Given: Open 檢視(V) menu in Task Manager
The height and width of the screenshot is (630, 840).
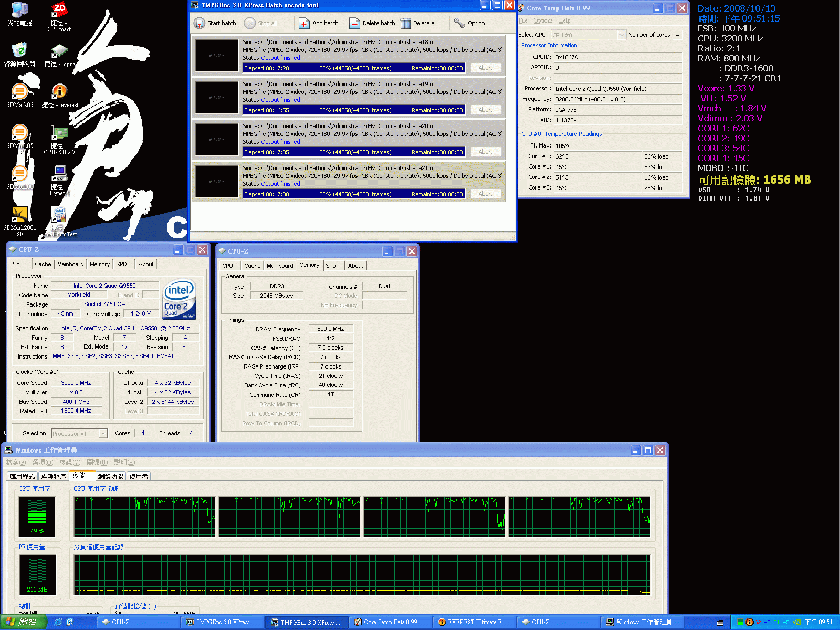Looking at the screenshot, I should pos(70,463).
